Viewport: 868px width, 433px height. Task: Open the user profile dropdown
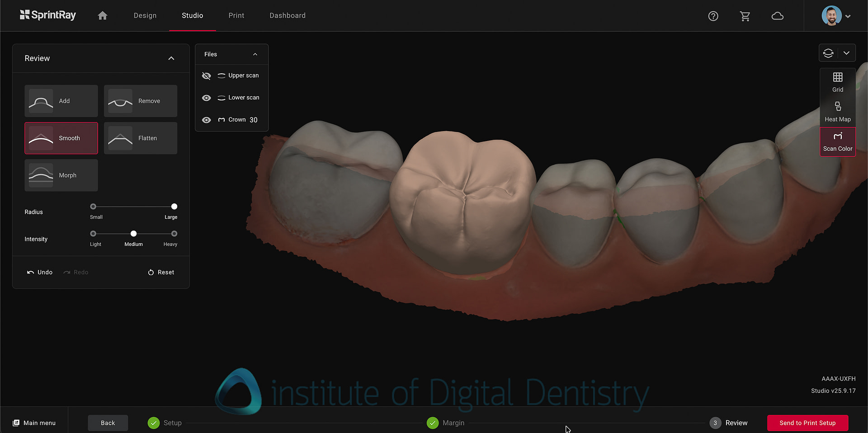pyautogui.click(x=848, y=16)
